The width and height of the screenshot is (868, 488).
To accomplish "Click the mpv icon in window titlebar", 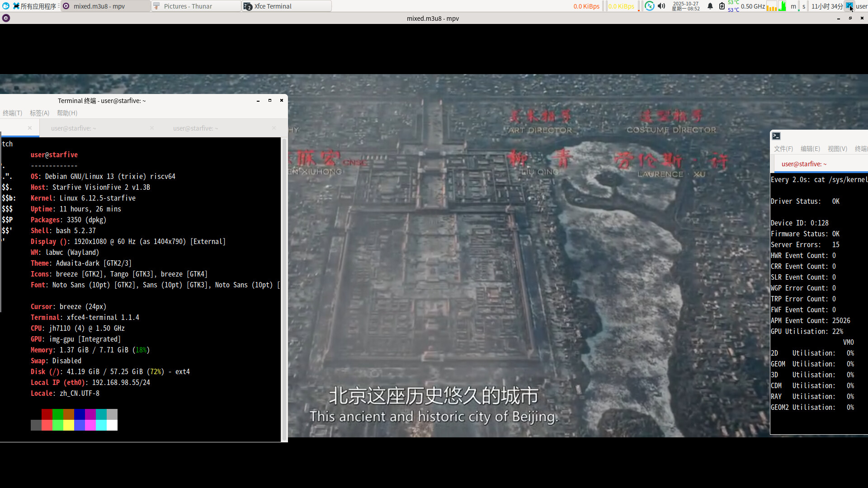I will 6,19.
